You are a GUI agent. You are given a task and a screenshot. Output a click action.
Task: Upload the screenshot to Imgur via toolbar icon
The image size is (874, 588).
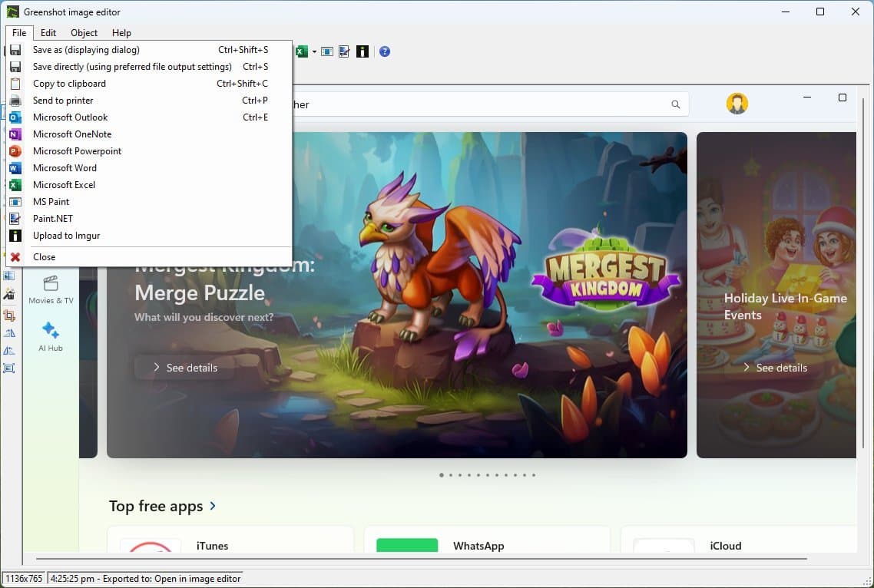(362, 51)
